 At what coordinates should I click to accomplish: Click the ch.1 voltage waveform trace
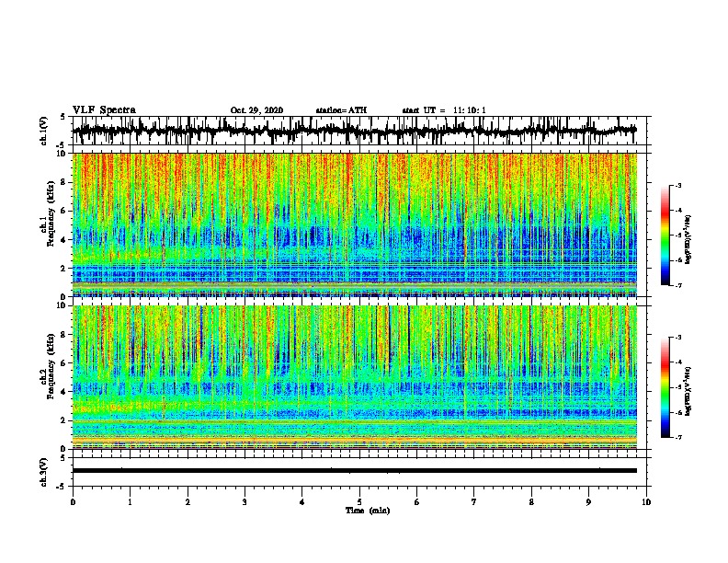(x=355, y=131)
